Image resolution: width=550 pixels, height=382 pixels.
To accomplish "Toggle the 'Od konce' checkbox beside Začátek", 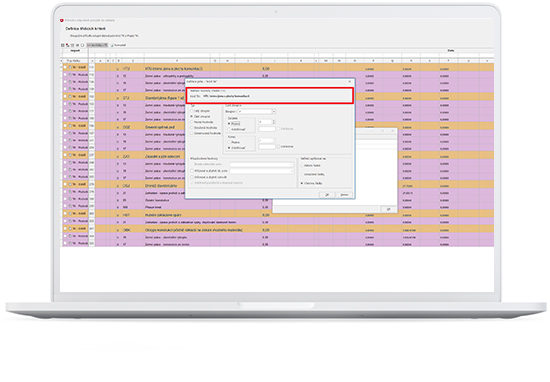I will coord(279,129).
